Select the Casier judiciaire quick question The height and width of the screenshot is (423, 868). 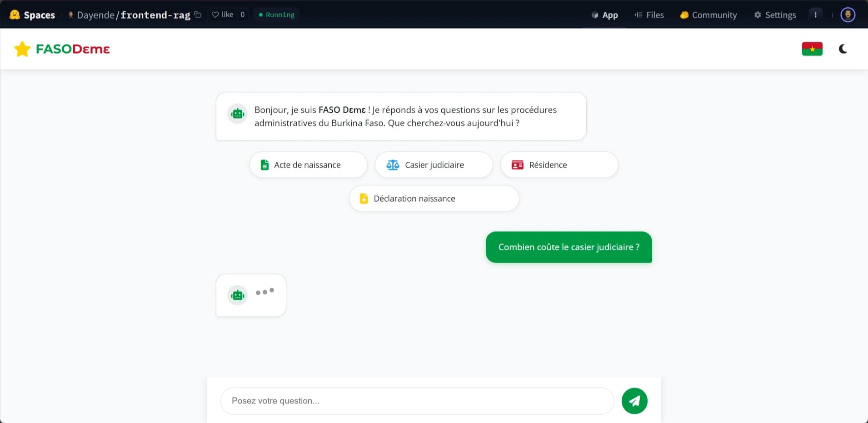click(x=434, y=165)
